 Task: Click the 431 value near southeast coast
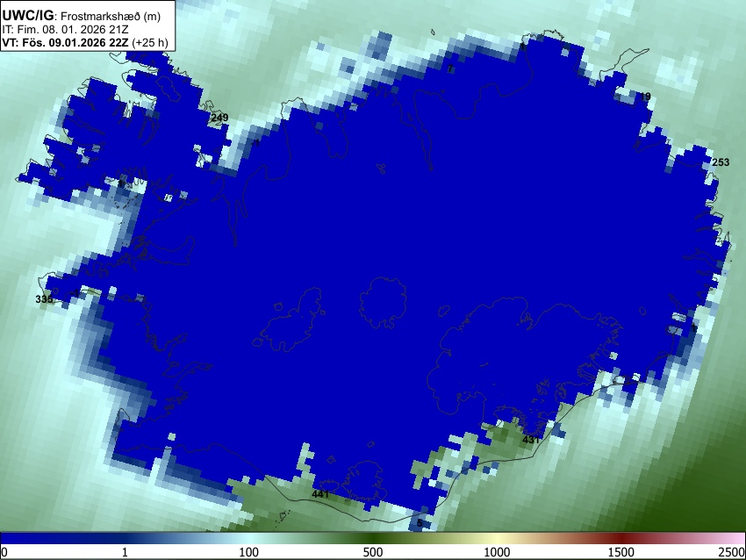point(530,440)
